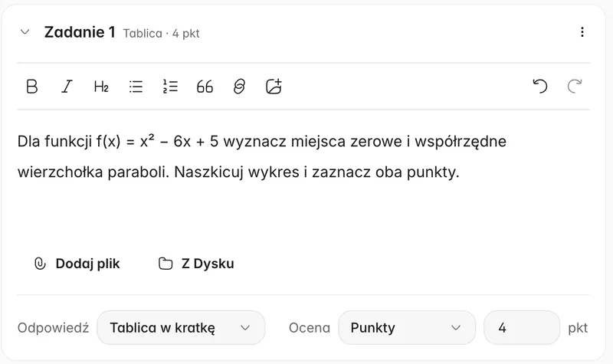The width and height of the screenshot is (613, 364).
Task: Click the Zadanie 1 title
Action: (80, 32)
